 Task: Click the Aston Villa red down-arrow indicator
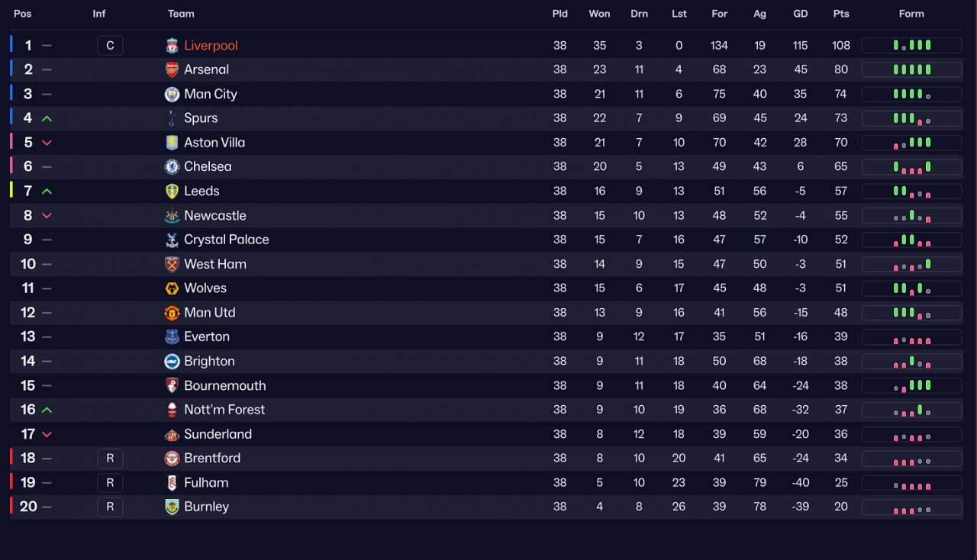tap(47, 143)
